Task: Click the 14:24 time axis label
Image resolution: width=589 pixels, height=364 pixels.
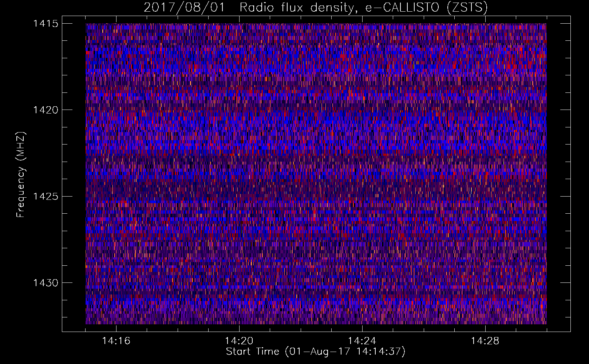Action: [362, 341]
